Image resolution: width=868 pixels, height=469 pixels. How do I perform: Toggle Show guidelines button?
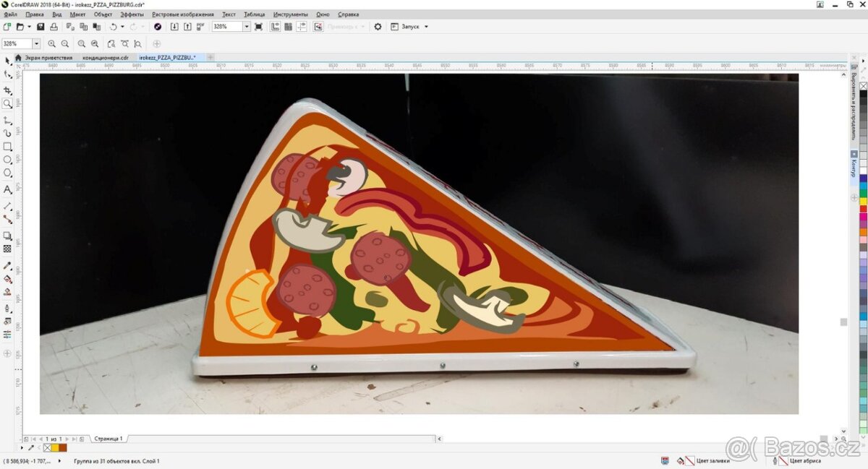(302, 27)
